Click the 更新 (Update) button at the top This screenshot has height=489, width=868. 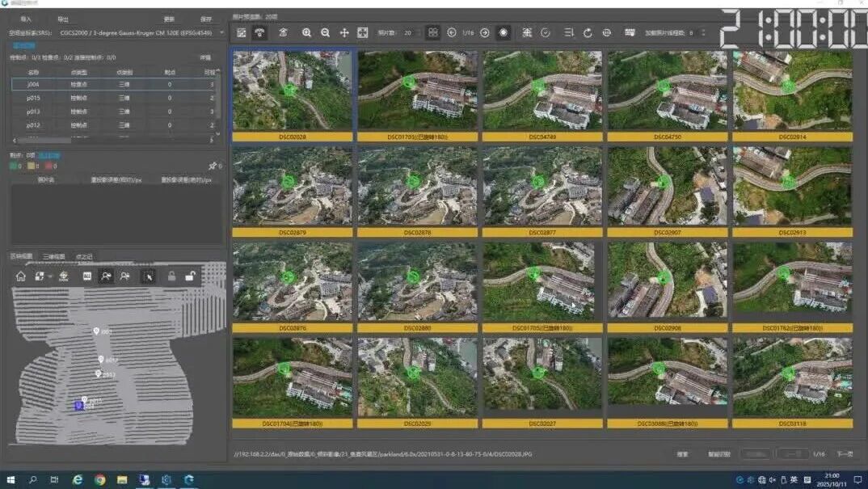click(x=170, y=19)
